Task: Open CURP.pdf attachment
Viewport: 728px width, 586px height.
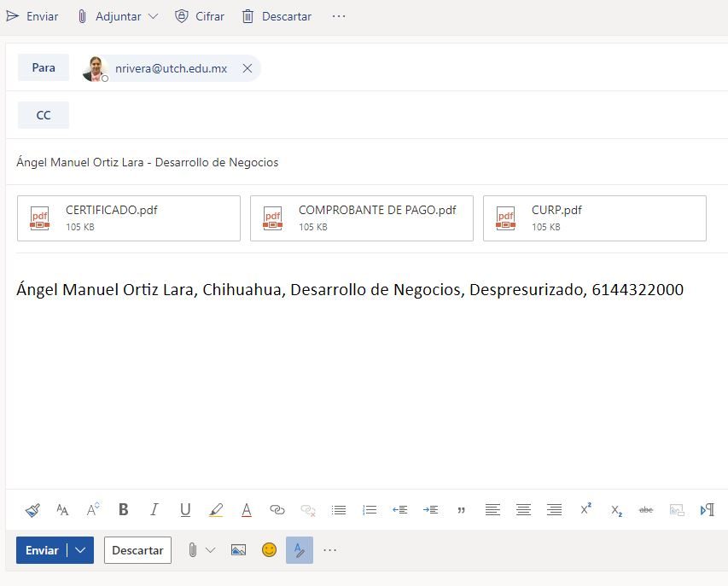Action: 595,218
